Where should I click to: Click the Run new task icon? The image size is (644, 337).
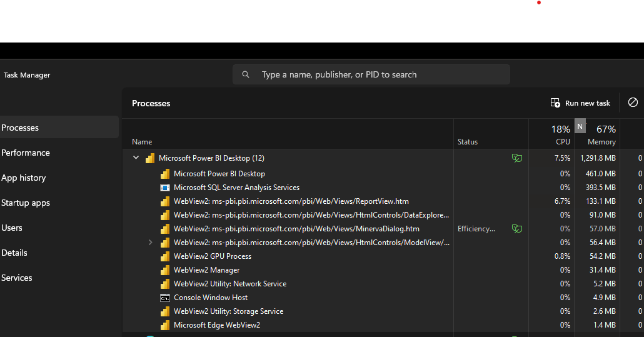[555, 103]
